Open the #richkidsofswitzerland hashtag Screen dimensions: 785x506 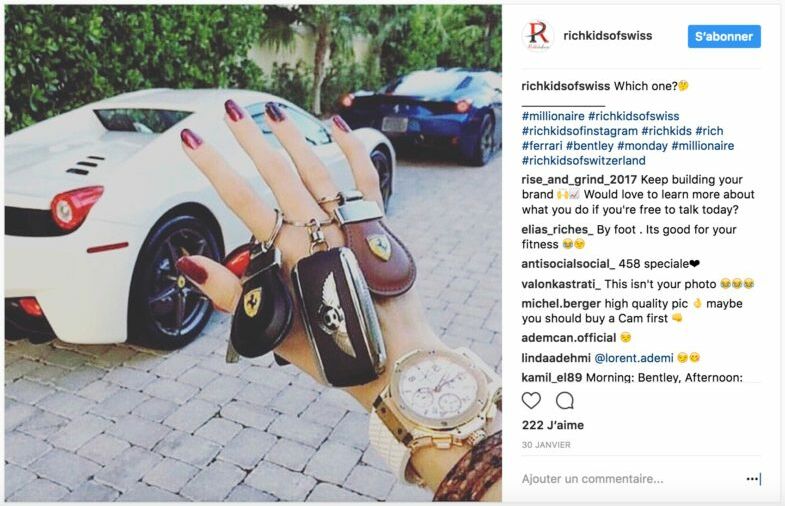(x=584, y=161)
